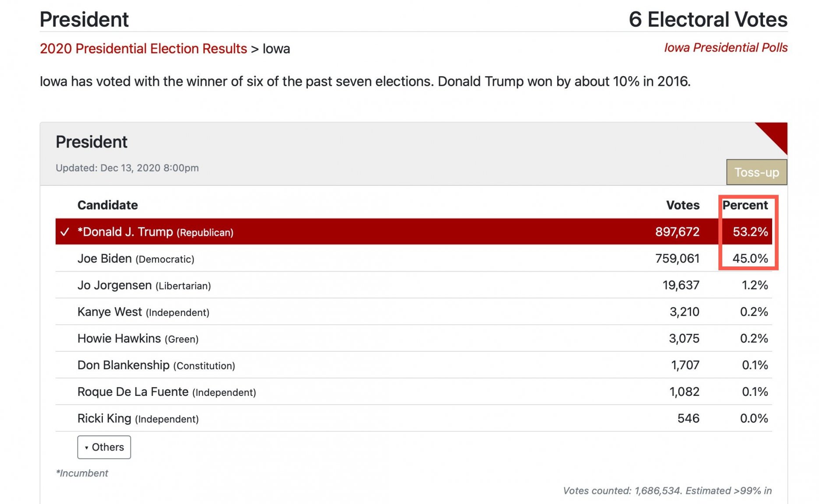Click the Percent column header
819x504 pixels.
coord(745,205)
